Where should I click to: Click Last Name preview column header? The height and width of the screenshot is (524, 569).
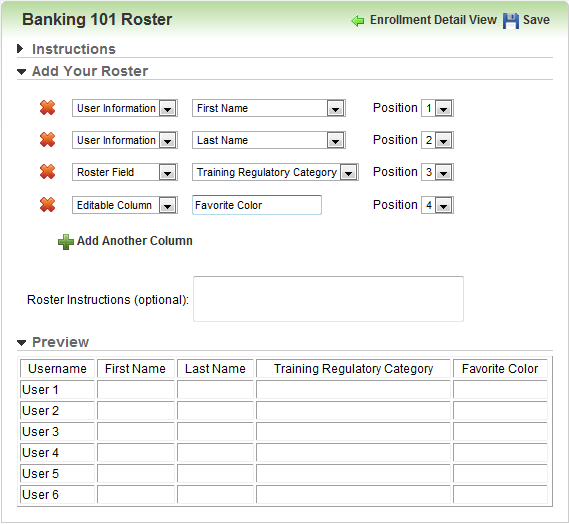point(215,369)
